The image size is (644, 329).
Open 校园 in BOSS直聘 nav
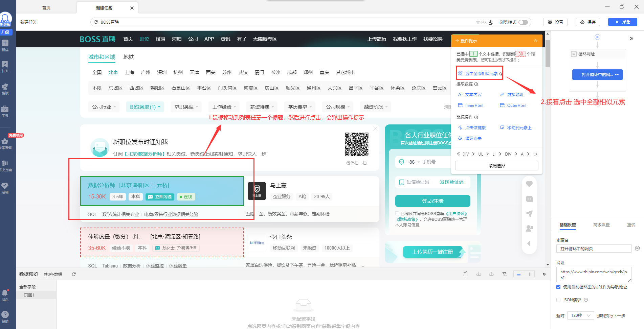coord(160,39)
